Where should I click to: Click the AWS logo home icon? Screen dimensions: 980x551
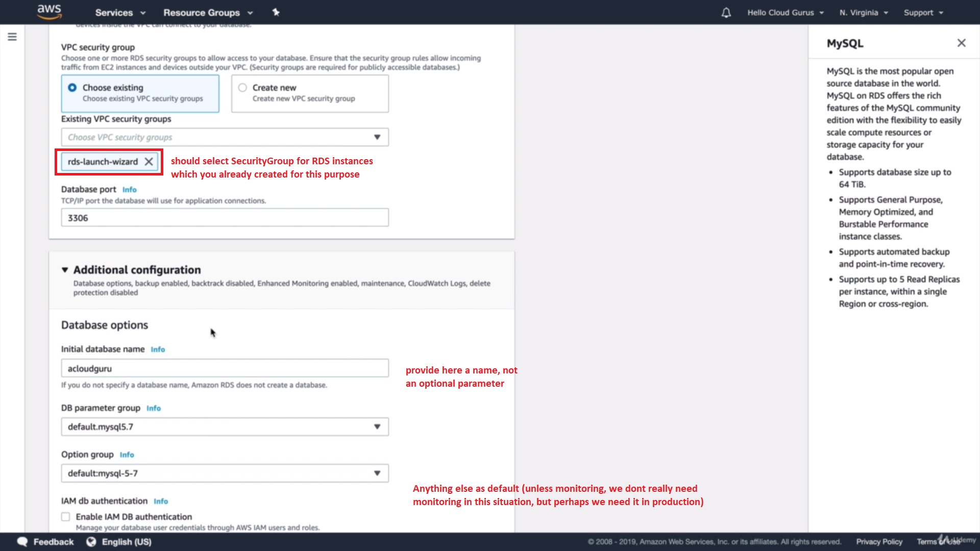click(x=49, y=12)
